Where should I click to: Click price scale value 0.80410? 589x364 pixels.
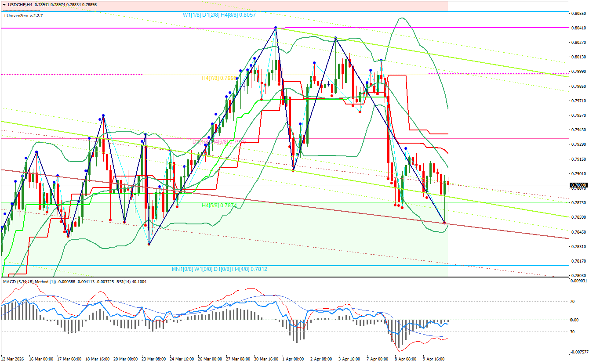[578, 28]
